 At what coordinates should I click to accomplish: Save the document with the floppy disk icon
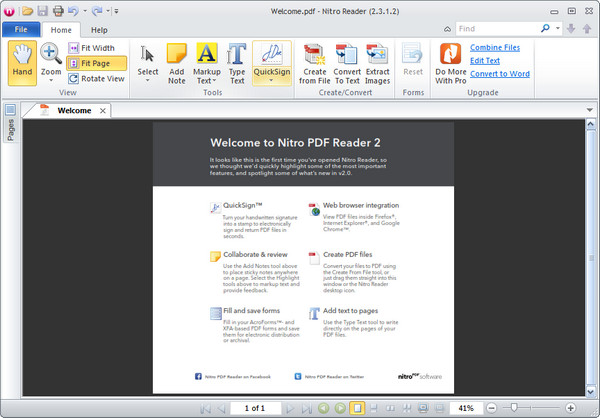click(x=42, y=11)
